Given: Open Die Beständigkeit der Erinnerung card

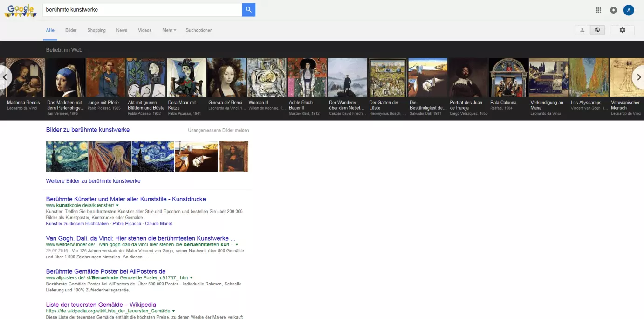Looking at the screenshot, I should (x=428, y=87).
